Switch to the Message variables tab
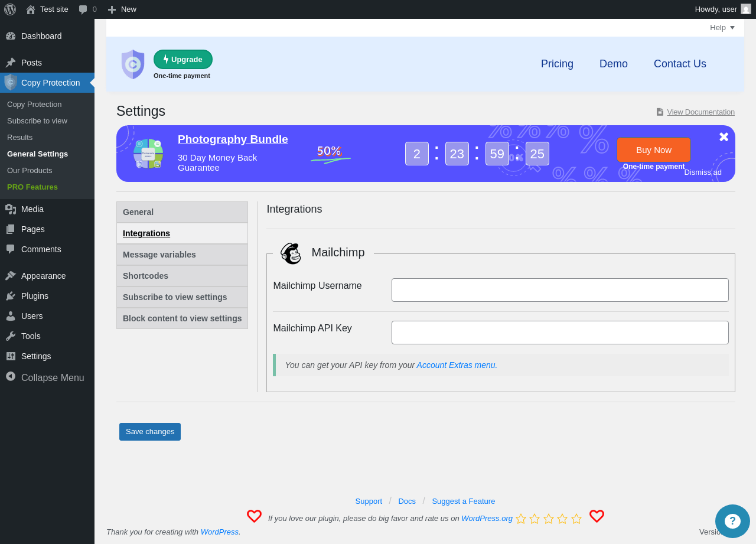 click(182, 255)
